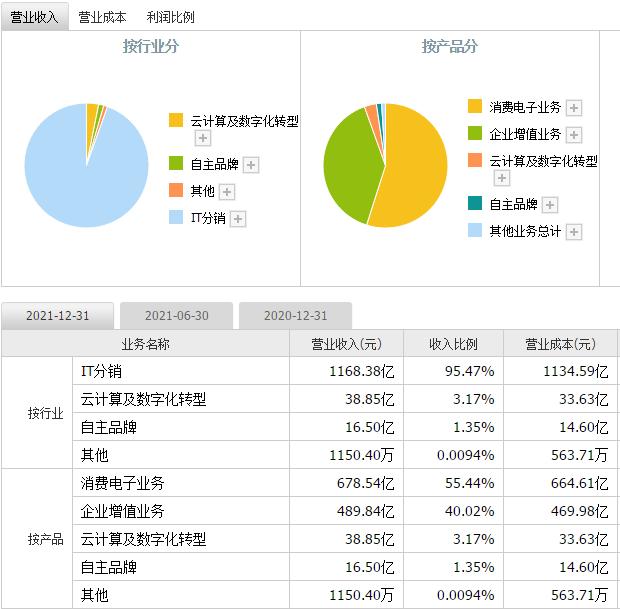The image size is (620, 609).
Task: Click the orange swatch next to 其他
Action: [x=176, y=190]
